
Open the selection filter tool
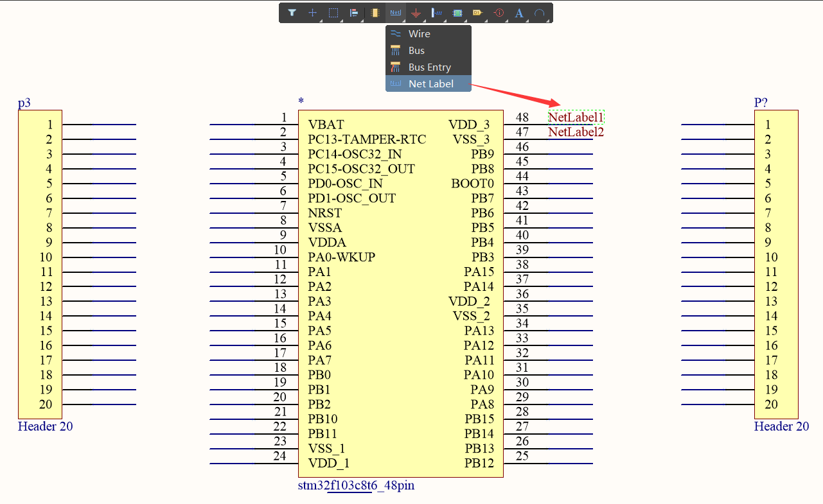point(292,13)
